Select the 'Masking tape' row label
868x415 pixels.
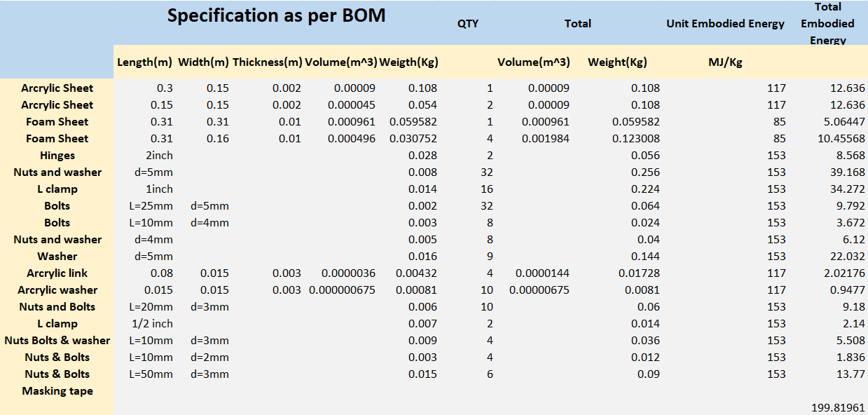57,391
